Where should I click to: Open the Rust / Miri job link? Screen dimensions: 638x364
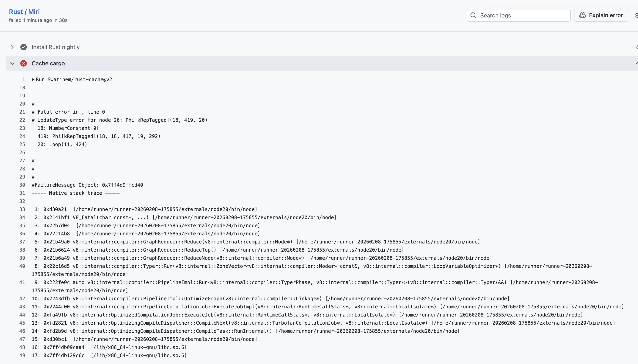24,12
